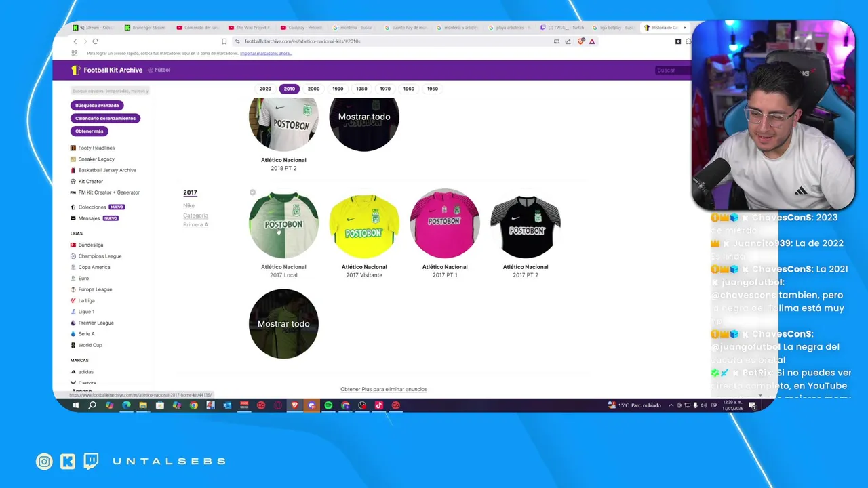Click the Buscar field in purple header
The width and height of the screenshot is (868, 488).
(x=673, y=70)
